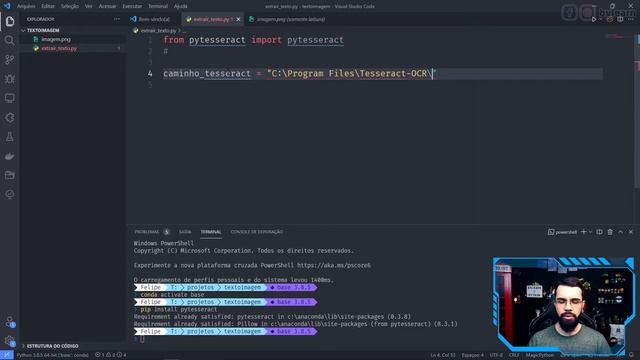Open the Project Manager folder view
The width and height of the screenshot is (640, 360).
(10, 175)
